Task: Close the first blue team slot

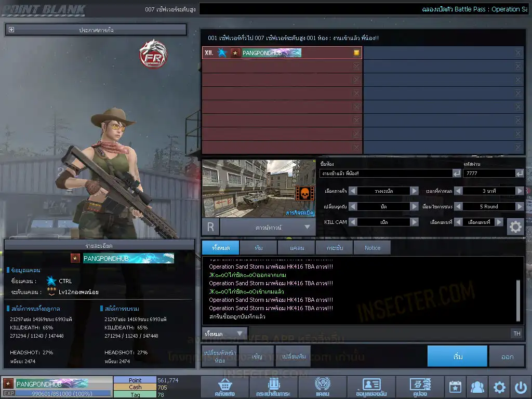Action: (518, 53)
